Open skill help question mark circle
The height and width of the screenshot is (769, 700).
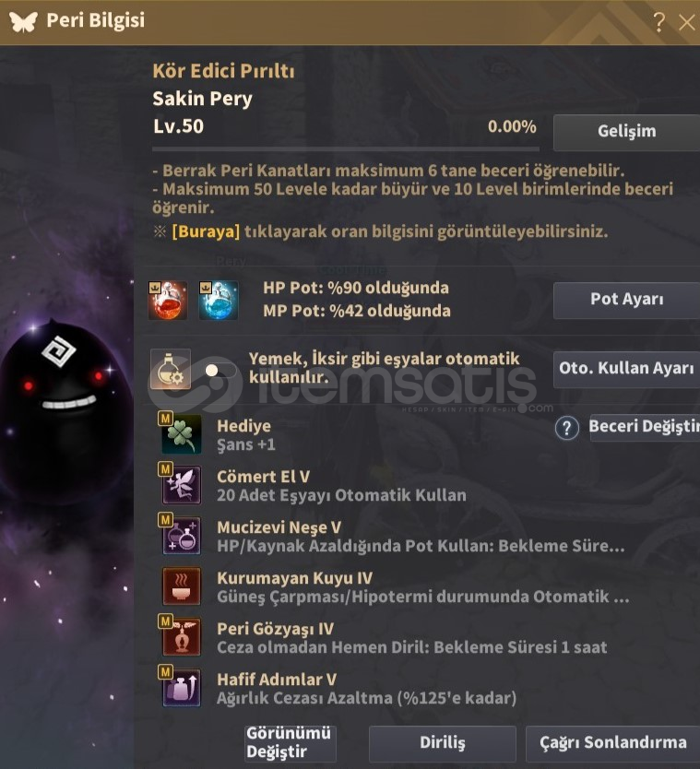(x=566, y=428)
